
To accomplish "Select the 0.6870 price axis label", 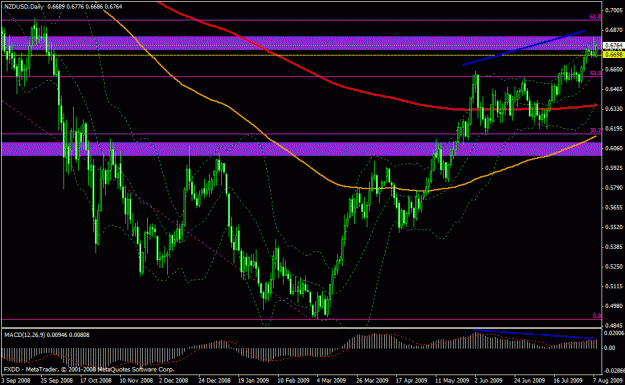I will click(614, 30).
